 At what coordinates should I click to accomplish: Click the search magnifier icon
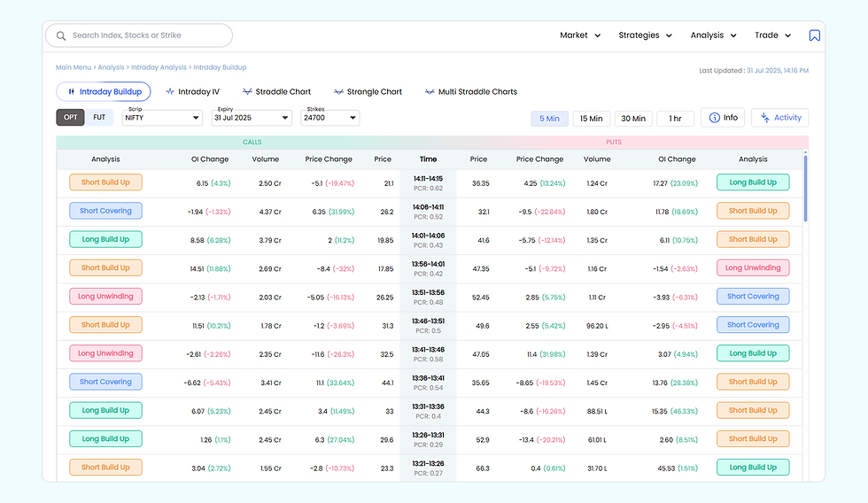(61, 35)
